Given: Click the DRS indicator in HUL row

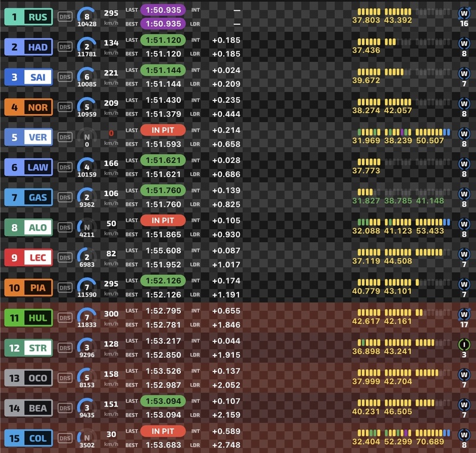Looking at the screenshot, I should click(65, 318).
